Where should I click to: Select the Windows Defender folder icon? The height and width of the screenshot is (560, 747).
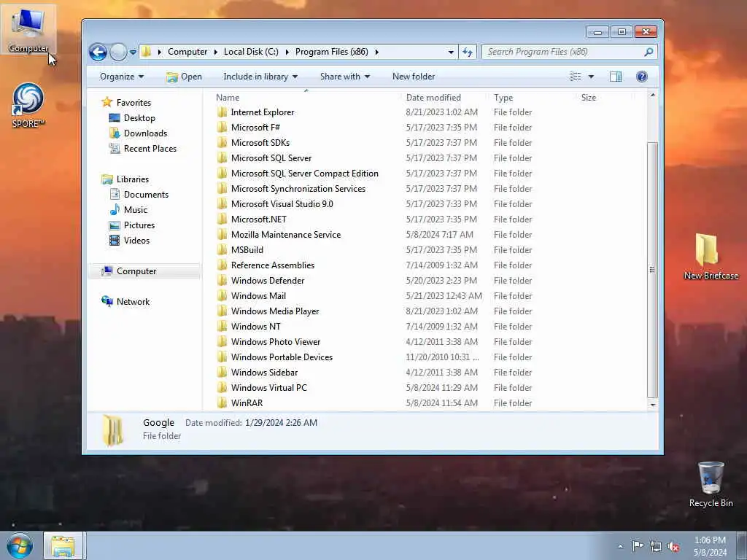(x=222, y=281)
